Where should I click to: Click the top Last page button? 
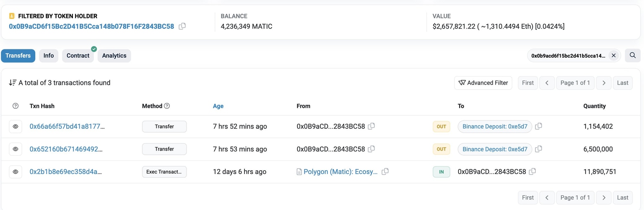tap(623, 83)
